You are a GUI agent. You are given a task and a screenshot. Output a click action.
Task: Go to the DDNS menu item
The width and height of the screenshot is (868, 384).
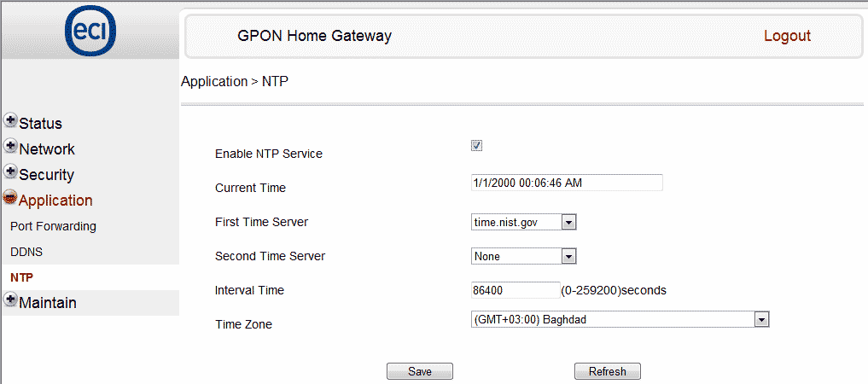[26, 253]
